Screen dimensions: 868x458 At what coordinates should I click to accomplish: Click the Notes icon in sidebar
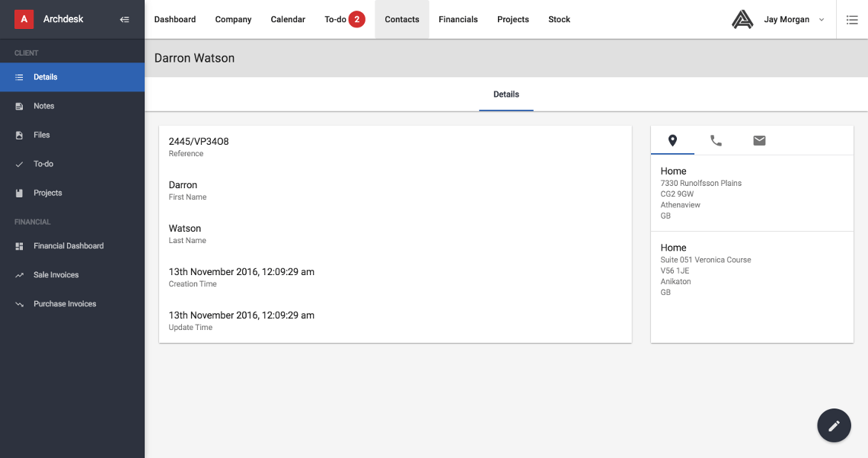coord(19,106)
